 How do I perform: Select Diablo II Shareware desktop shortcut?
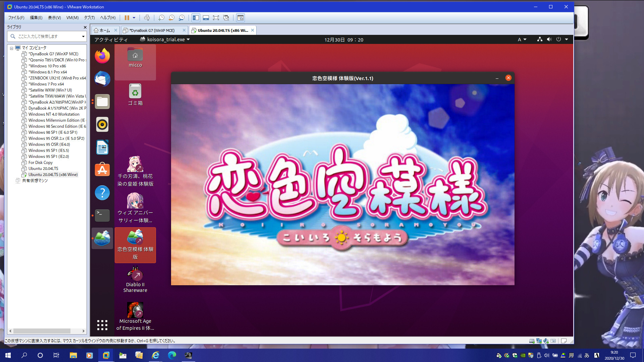coord(135,280)
